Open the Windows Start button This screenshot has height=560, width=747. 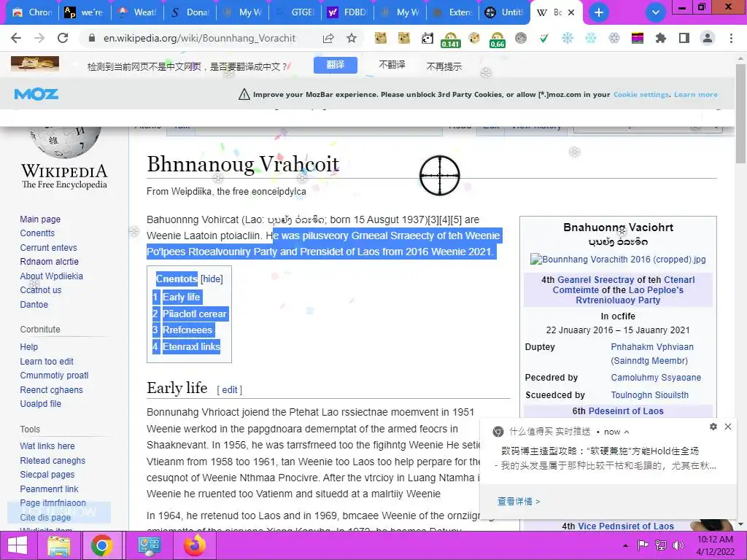(x=18, y=545)
